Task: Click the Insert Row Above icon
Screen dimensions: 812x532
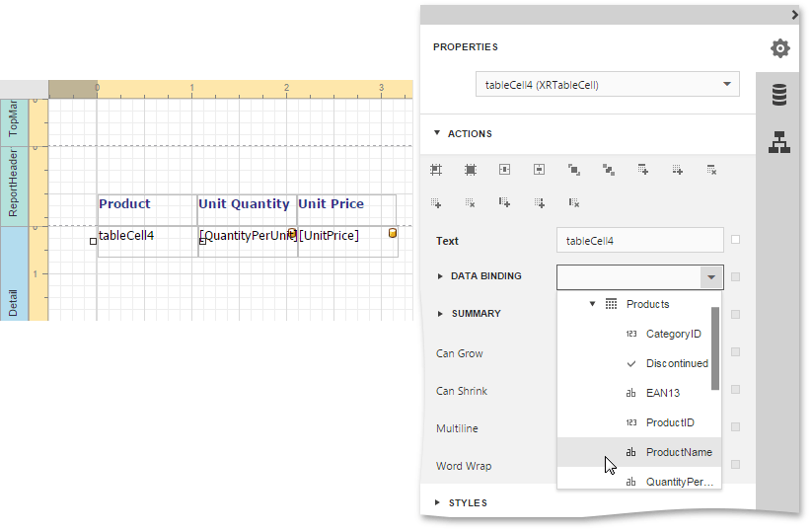Action: click(x=642, y=170)
